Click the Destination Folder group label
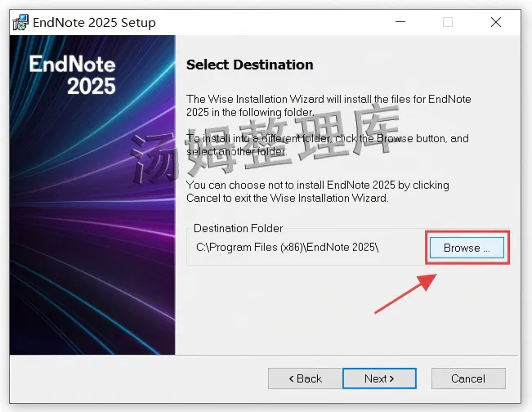Image resolution: width=532 pixels, height=412 pixels. 238,228
